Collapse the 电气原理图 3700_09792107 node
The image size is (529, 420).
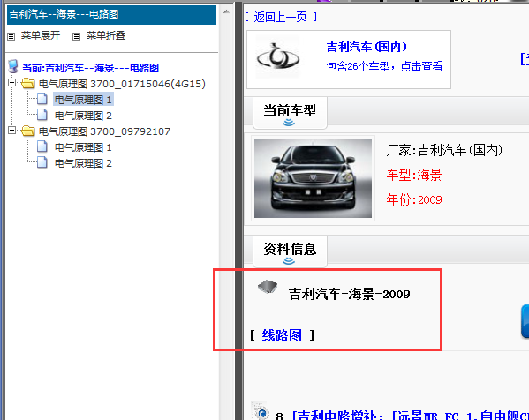coord(12,130)
